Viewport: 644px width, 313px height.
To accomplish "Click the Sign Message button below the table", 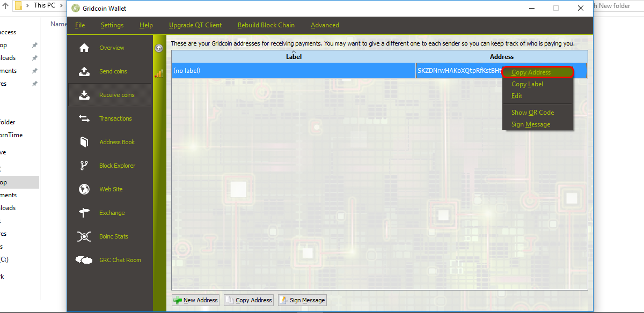I will (302, 300).
